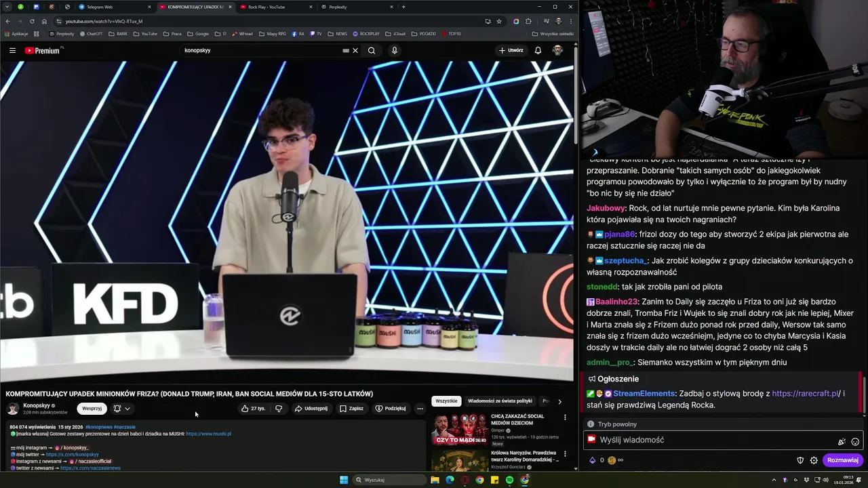This screenshot has width=868, height=488.
Task: Open the moderator shield icon in chat
Action: (x=800, y=460)
